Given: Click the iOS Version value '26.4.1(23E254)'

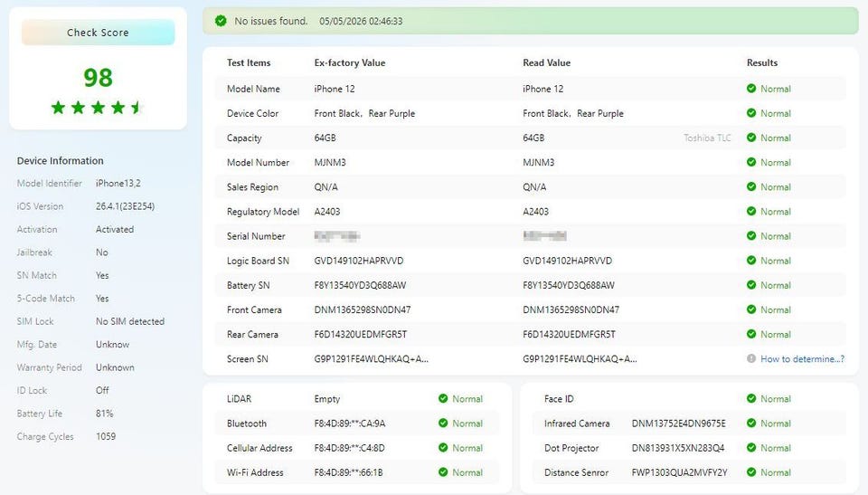Looking at the screenshot, I should (125, 206).
